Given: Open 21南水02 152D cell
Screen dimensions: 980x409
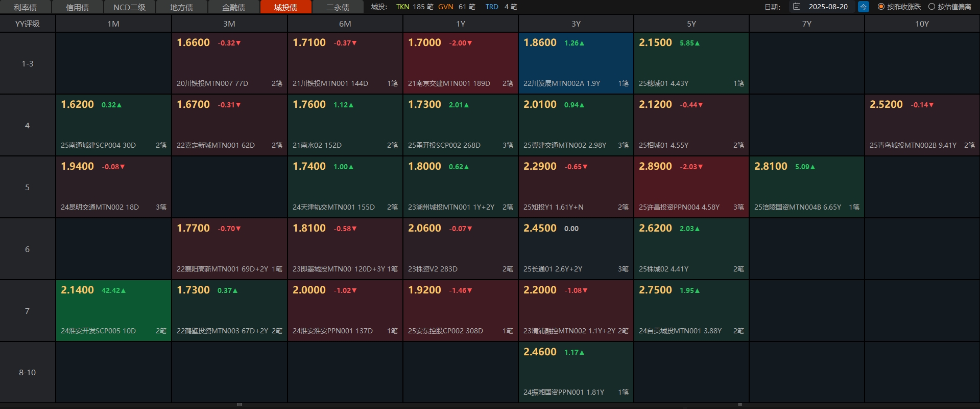Looking at the screenshot, I should coord(345,125).
